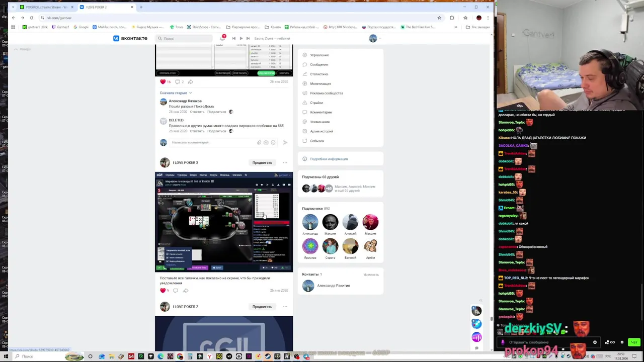Screen dimensions: 644x362
Task: Reload the page in browser
Action: 31,18
